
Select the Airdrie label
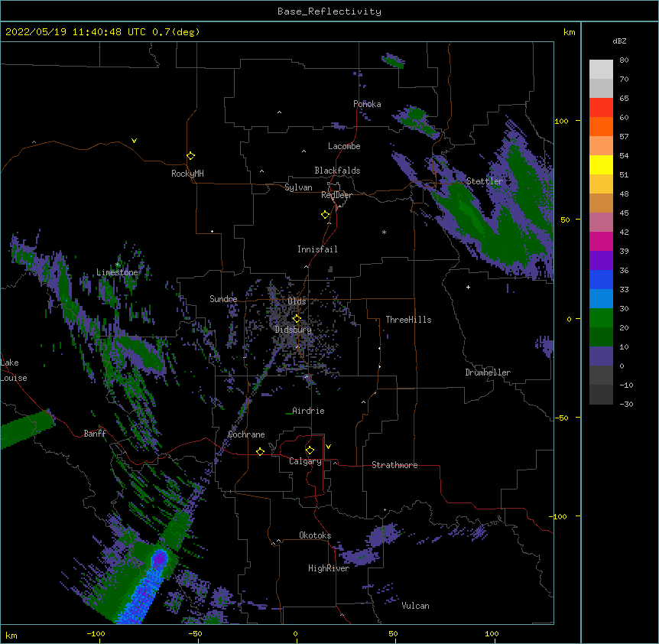coord(309,411)
